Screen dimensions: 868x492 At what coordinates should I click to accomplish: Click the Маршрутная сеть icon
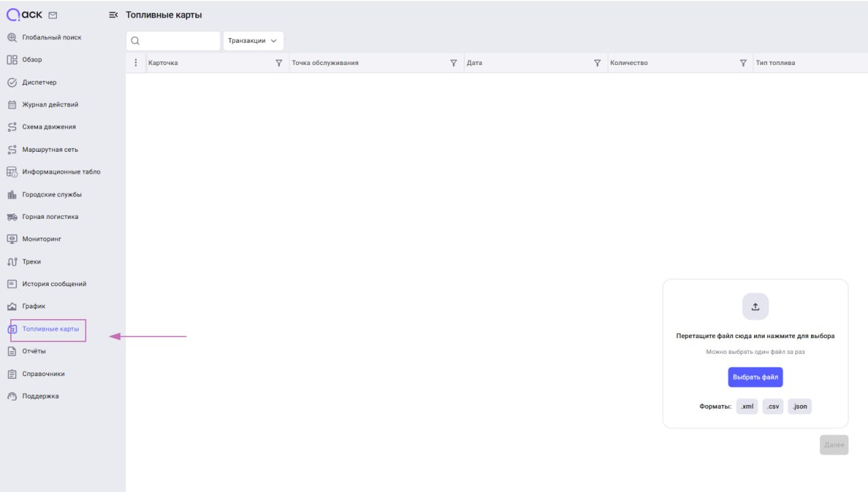tap(12, 150)
